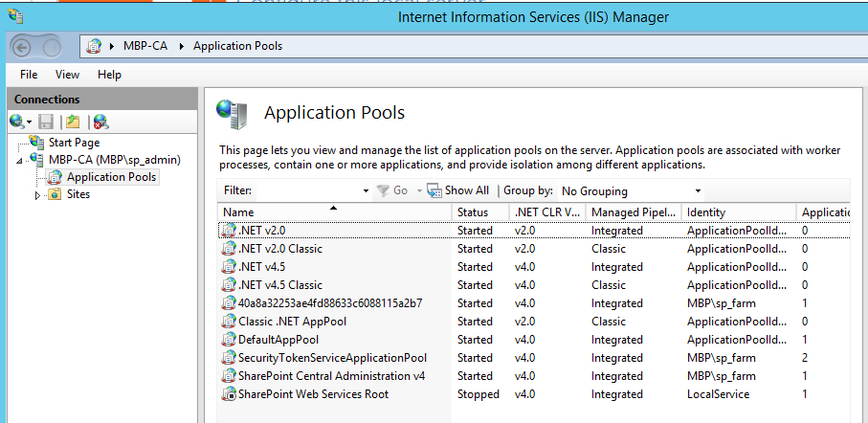Click the Save connections disk icon
The image size is (868, 423).
pyautogui.click(x=46, y=122)
